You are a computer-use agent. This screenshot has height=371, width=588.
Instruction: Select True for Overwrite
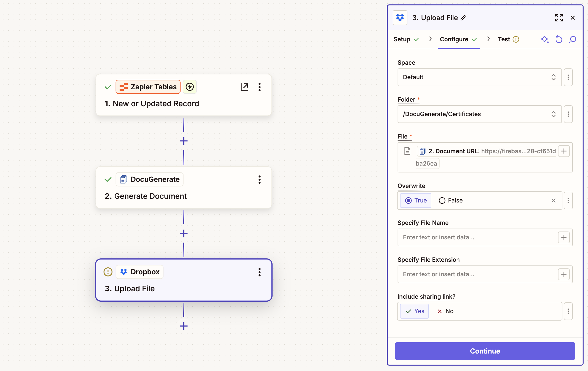pyautogui.click(x=416, y=201)
